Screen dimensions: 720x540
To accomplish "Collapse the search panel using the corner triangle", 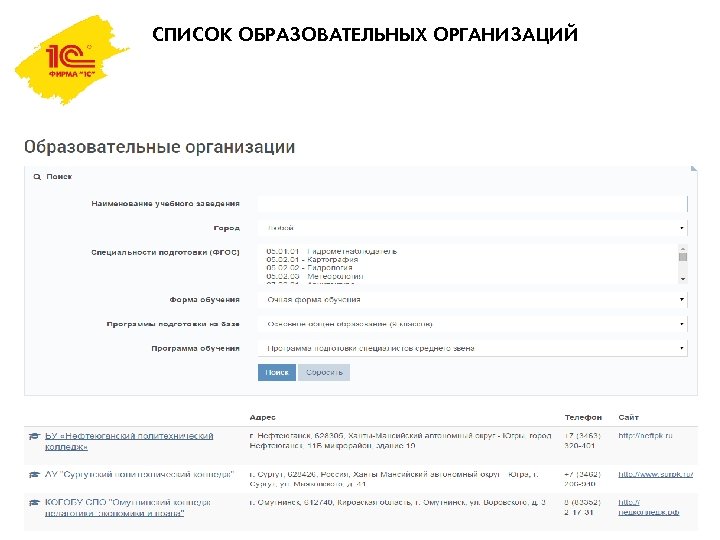I will pyautogui.click(x=693, y=169).
